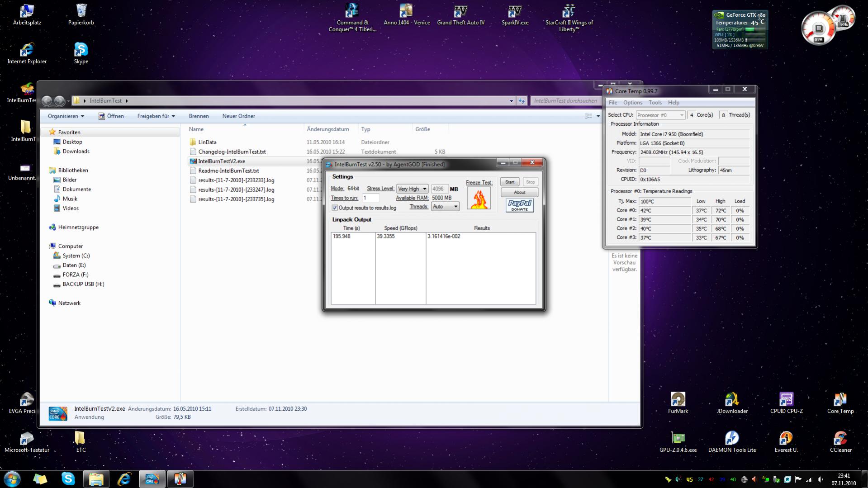Click the About button in IntelBurnTest

point(519,192)
